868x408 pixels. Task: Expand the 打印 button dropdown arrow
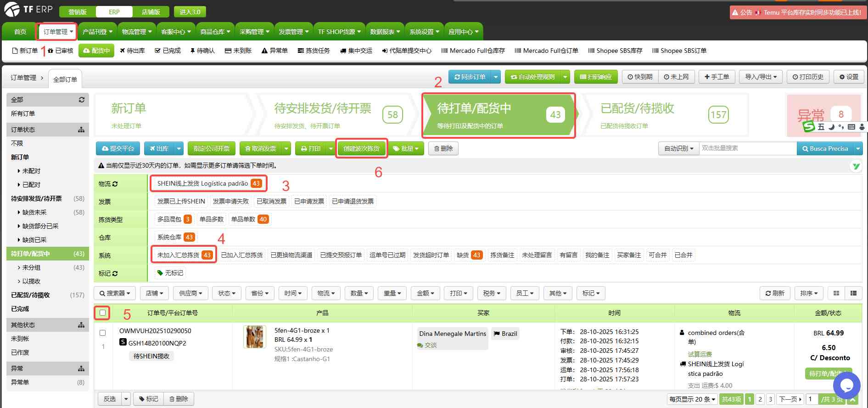[330, 148]
